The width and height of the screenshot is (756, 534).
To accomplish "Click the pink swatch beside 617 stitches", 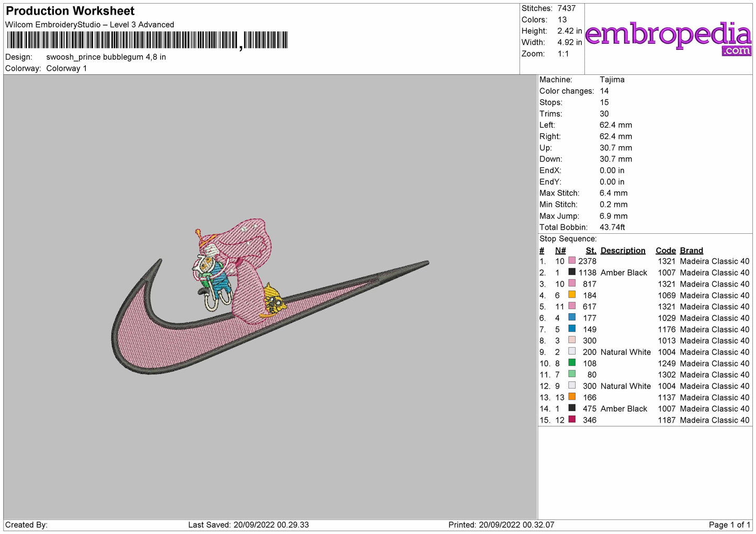I will click(572, 306).
